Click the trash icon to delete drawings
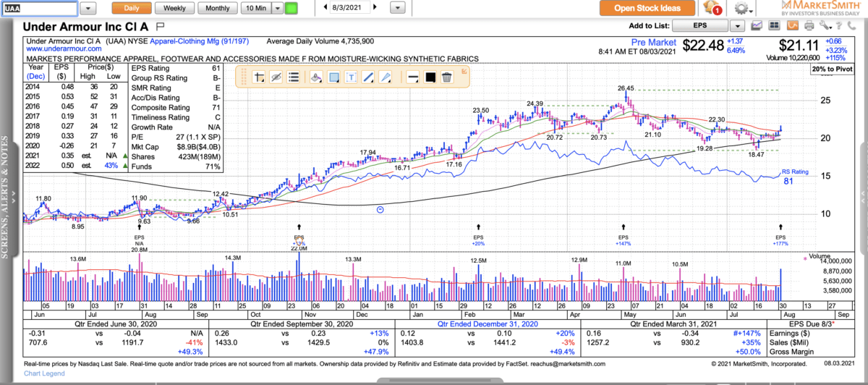Viewport: 868px width, 385px height. pyautogui.click(x=447, y=77)
